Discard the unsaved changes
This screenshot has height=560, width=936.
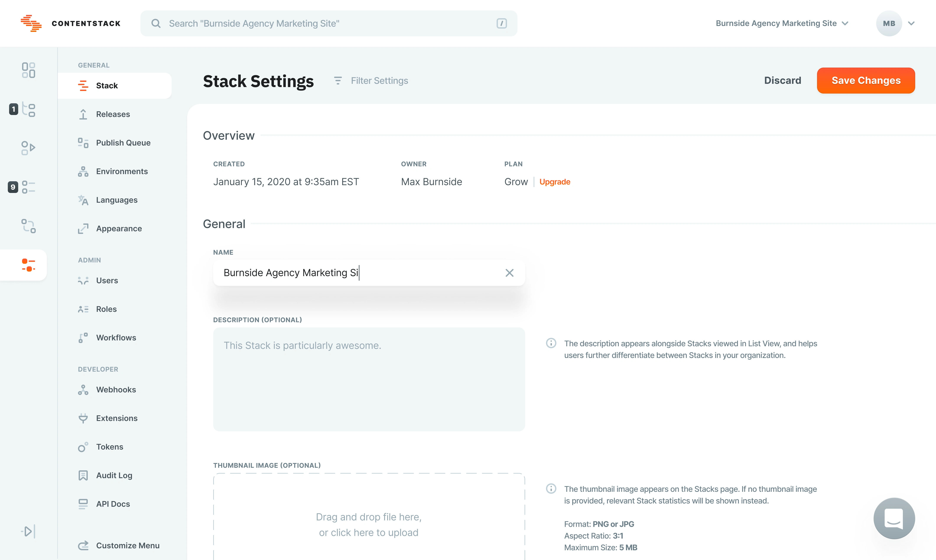click(x=782, y=80)
